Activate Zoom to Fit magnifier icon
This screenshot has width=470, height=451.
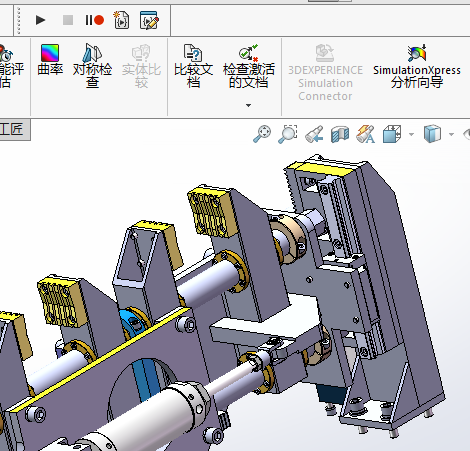click(262, 134)
